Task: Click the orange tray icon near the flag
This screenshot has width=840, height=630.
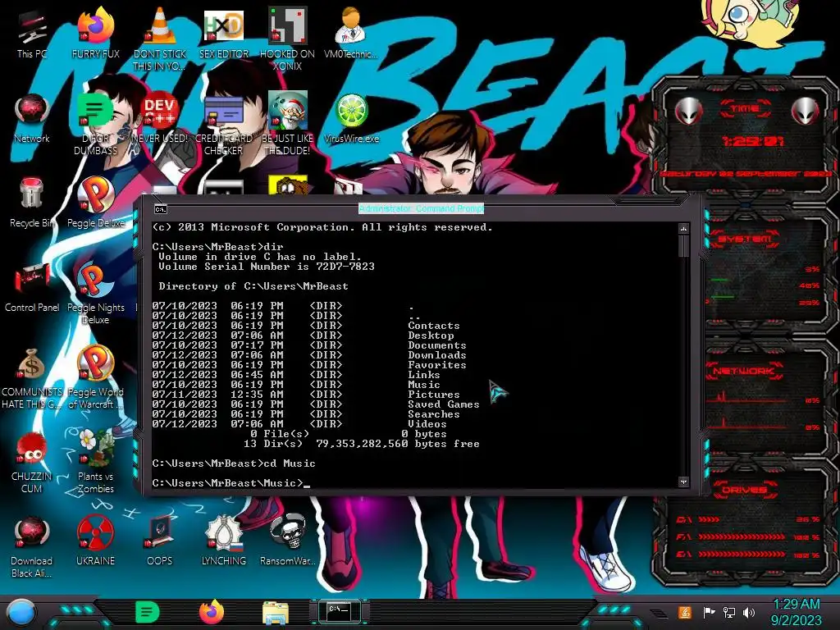Action: [685, 612]
